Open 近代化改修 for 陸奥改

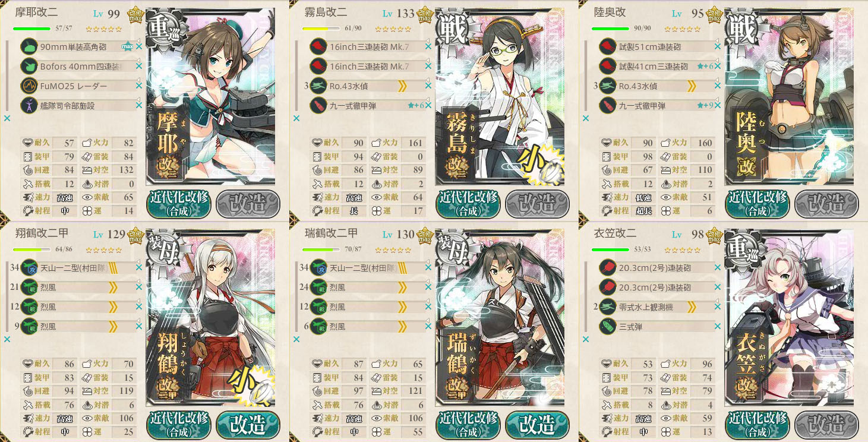(x=757, y=204)
